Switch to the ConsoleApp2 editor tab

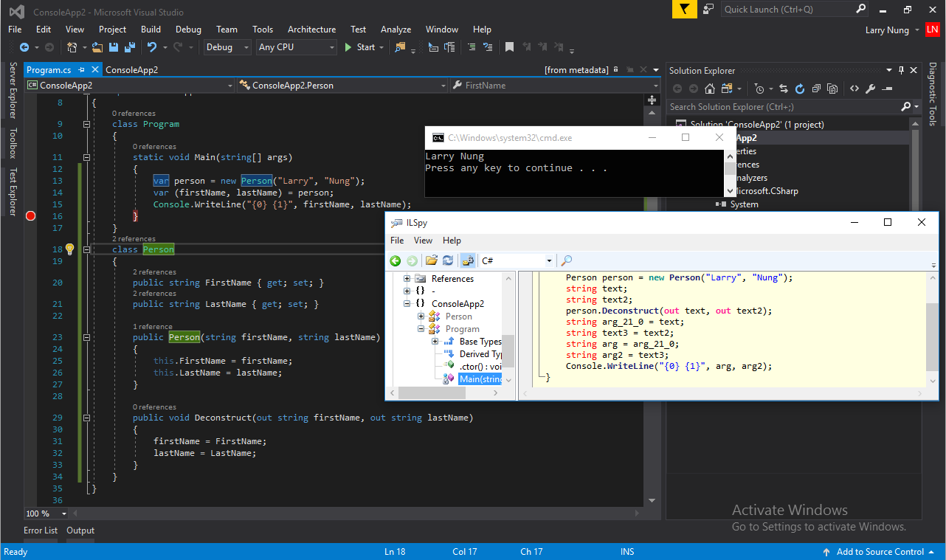pos(131,70)
